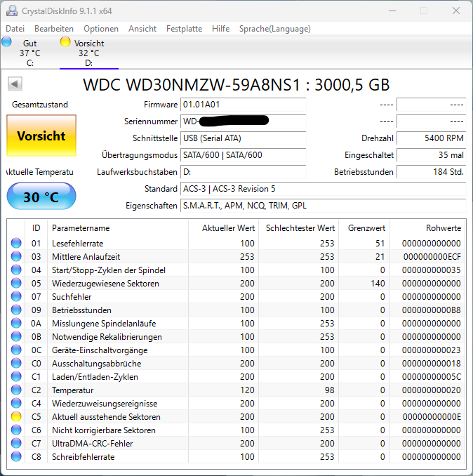Close the CrystalDiskInfo window

click(456, 11)
